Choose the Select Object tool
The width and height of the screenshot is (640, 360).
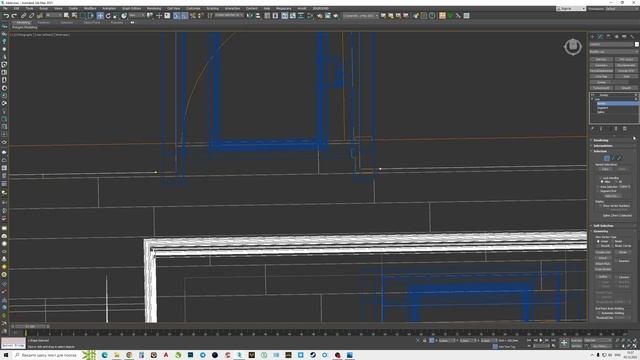[x=67, y=16]
